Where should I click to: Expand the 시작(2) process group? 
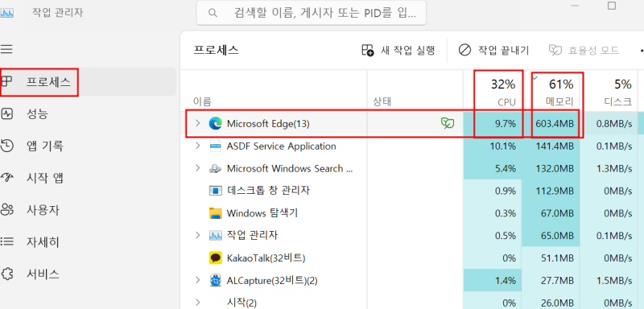(x=198, y=303)
